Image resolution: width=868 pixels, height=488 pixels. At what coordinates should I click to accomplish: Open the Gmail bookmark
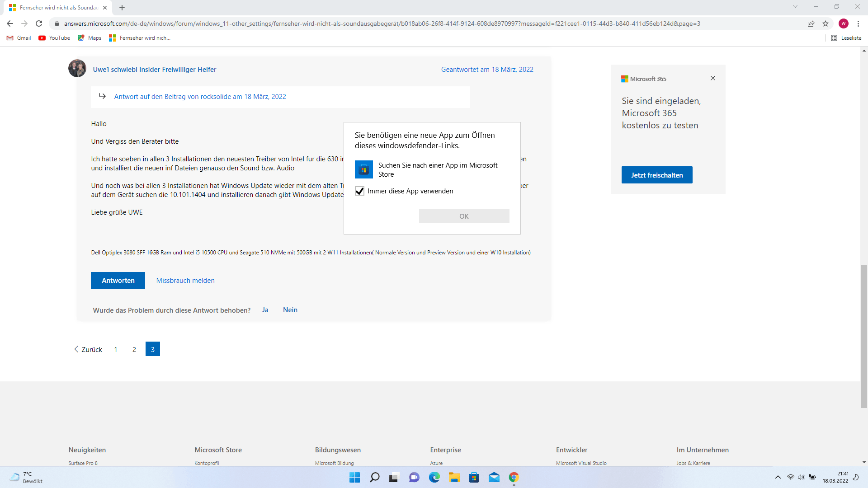(x=19, y=38)
